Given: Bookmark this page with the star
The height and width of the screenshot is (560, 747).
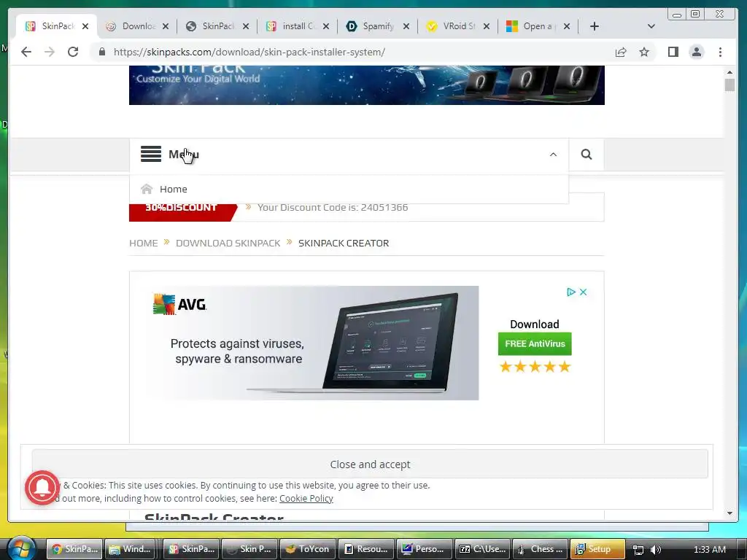Looking at the screenshot, I should 644,52.
